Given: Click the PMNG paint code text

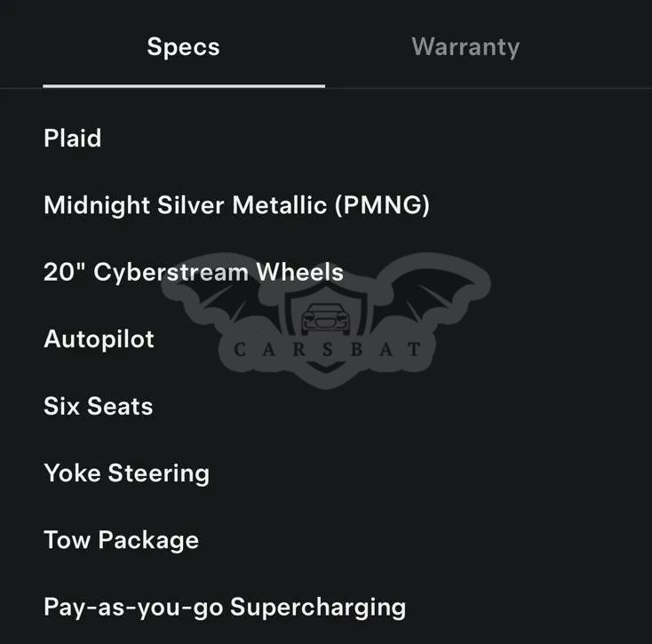Looking at the screenshot, I should click(x=382, y=205).
